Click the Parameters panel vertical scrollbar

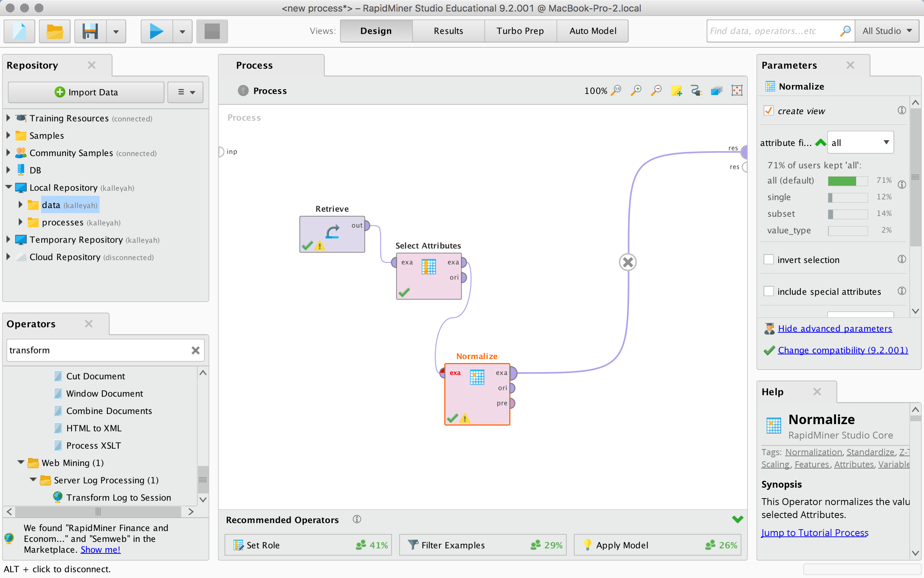pyautogui.click(x=915, y=178)
